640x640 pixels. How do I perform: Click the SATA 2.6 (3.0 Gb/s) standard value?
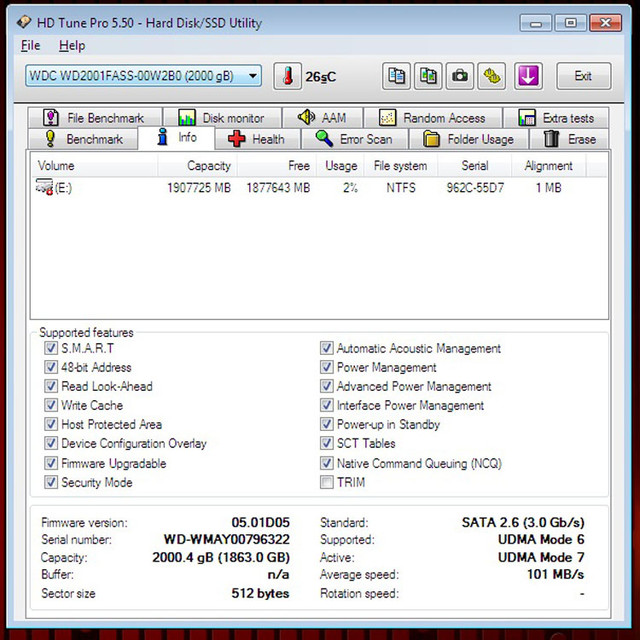pyautogui.click(x=523, y=522)
